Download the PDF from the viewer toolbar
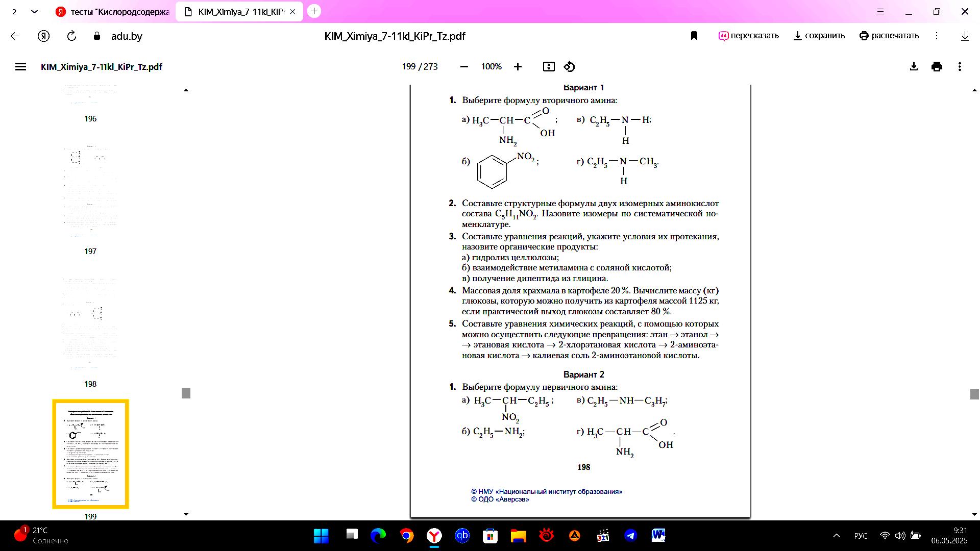The width and height of the screenshot is (980, 551). (914, 67)
